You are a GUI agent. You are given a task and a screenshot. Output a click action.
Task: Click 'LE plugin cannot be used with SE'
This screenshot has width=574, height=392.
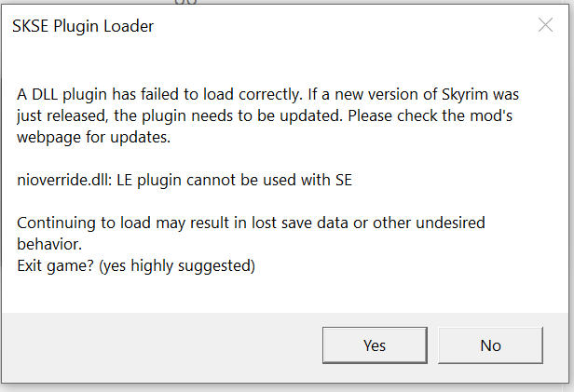coord(234,181)
